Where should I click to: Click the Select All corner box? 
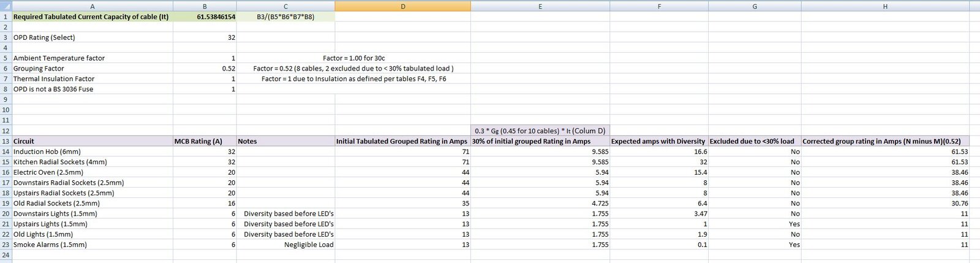coord(6,6)
